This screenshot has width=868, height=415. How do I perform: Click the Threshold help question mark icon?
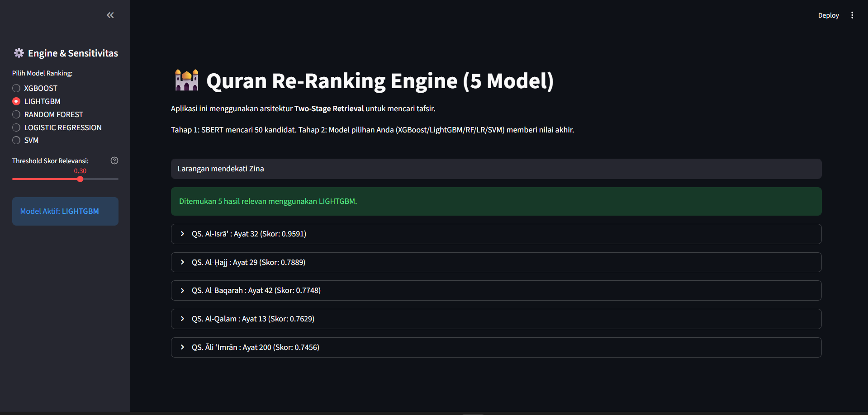pos(114,160)
